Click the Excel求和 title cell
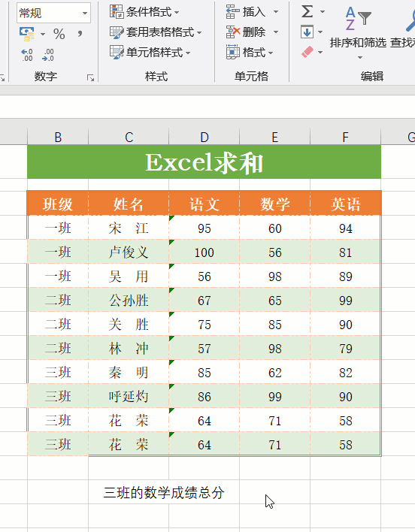 click(204, 162)
